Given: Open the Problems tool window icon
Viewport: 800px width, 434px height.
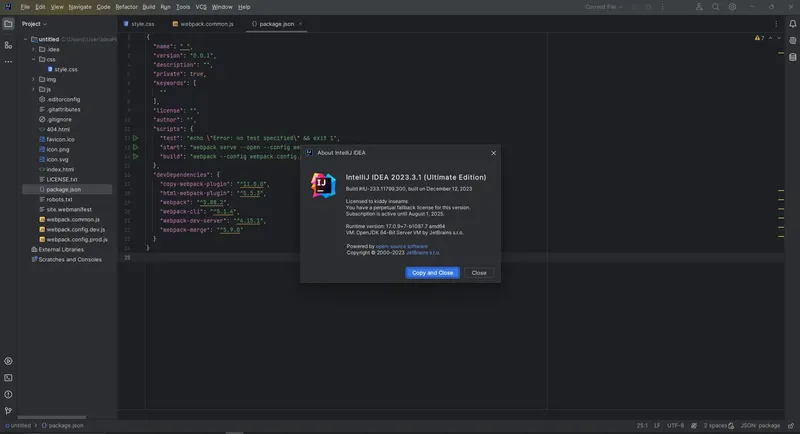Looking at the screenshot, I should pos(8,394).
